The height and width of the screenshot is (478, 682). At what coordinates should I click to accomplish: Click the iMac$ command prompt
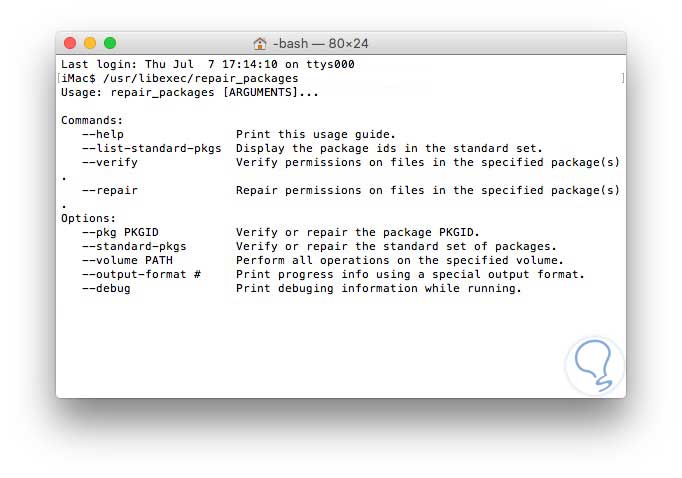click(x=80, y=78)
